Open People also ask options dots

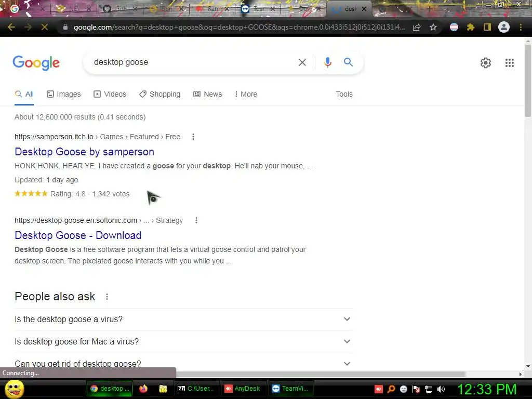(107, 297)
